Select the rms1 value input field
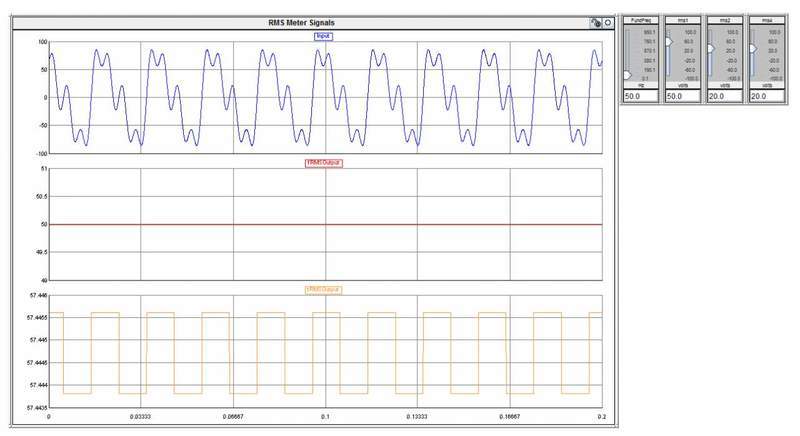Viewport: 800px width, 436px height. coord(682,96)
